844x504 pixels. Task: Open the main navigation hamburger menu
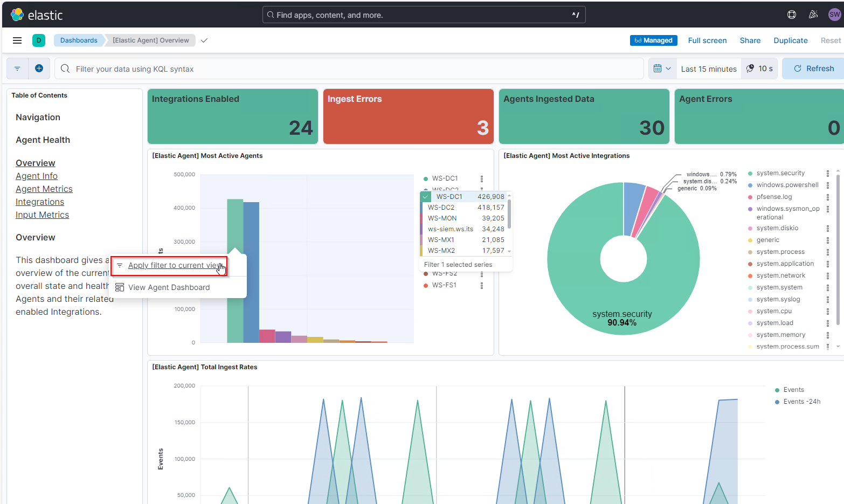(x=17, y=40)
